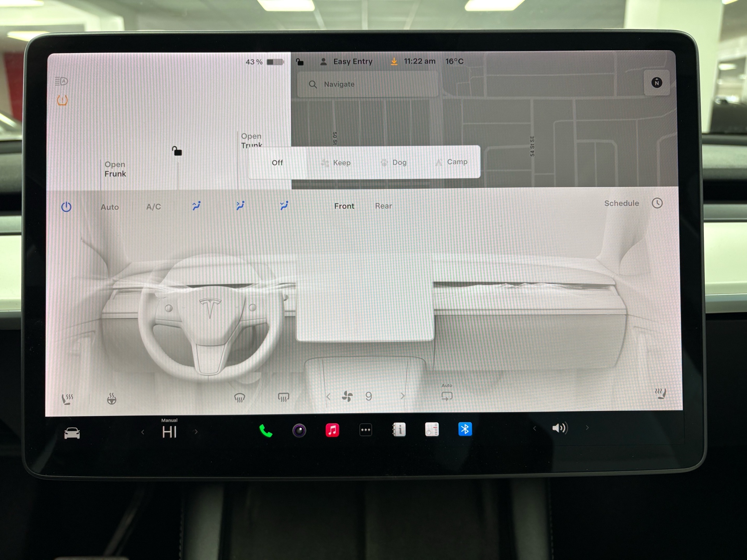747x560 pixels.
Task: Tap the lock icon in status bar
Action: click(x=300, y=61)
